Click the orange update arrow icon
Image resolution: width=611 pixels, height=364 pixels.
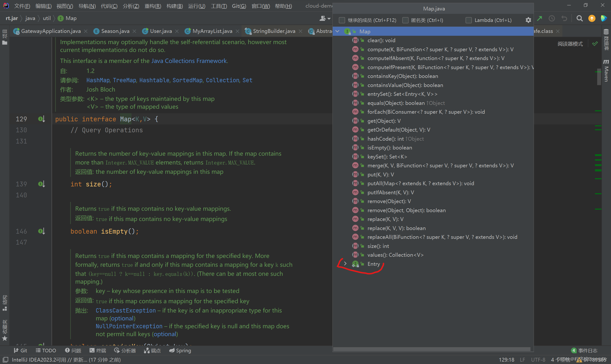(x=592, y=18)
